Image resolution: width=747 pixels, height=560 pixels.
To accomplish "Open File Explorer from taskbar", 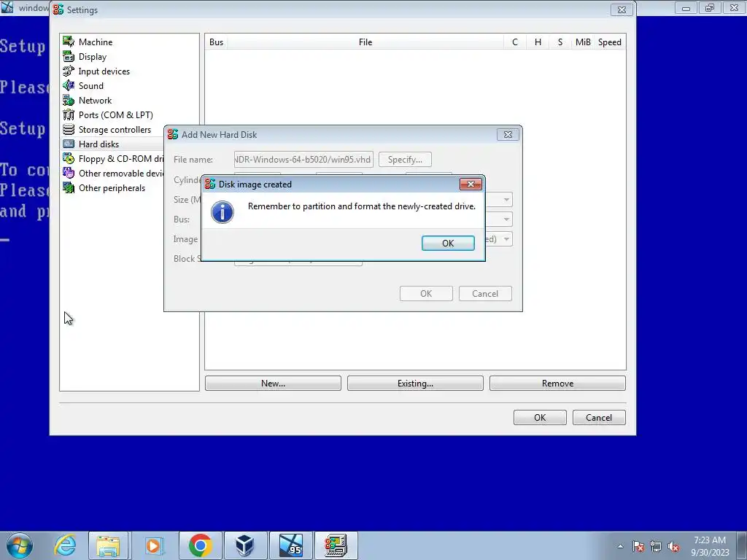I will pos(108,545).
